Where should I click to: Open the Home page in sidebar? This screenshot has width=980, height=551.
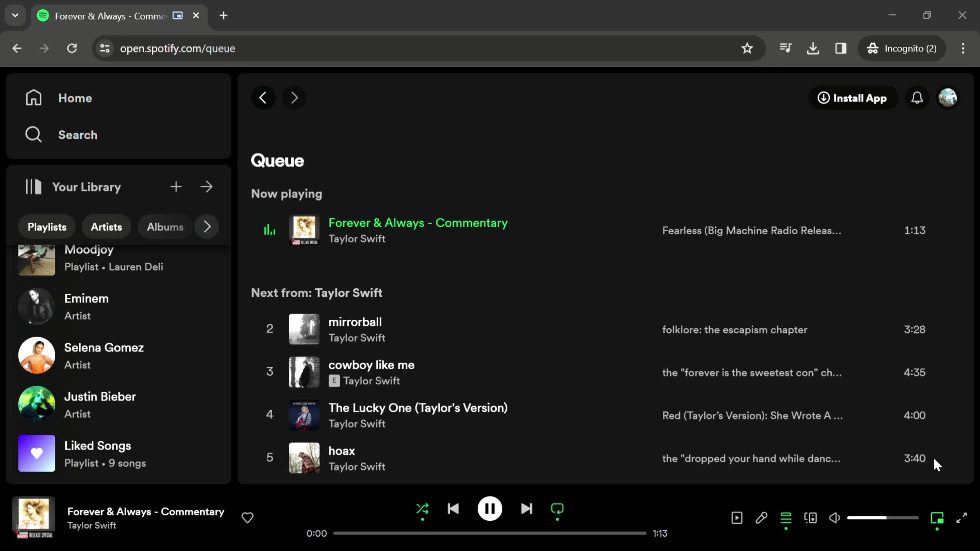[x=59, y=98]
